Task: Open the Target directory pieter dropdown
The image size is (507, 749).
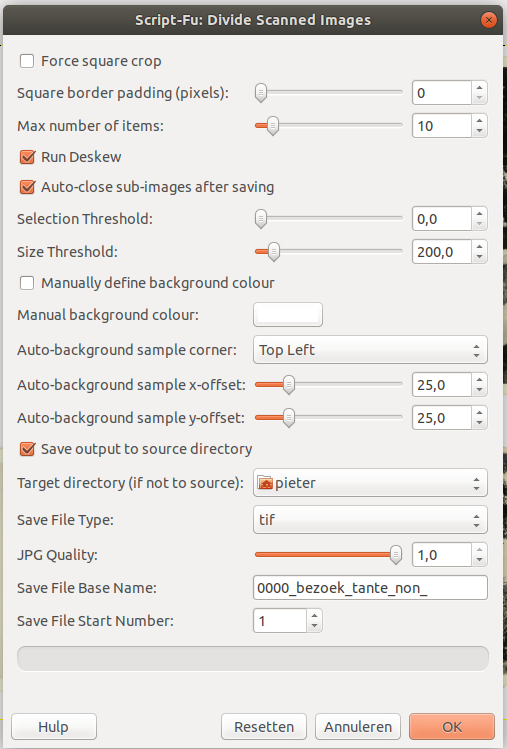Action: (370, 483)
